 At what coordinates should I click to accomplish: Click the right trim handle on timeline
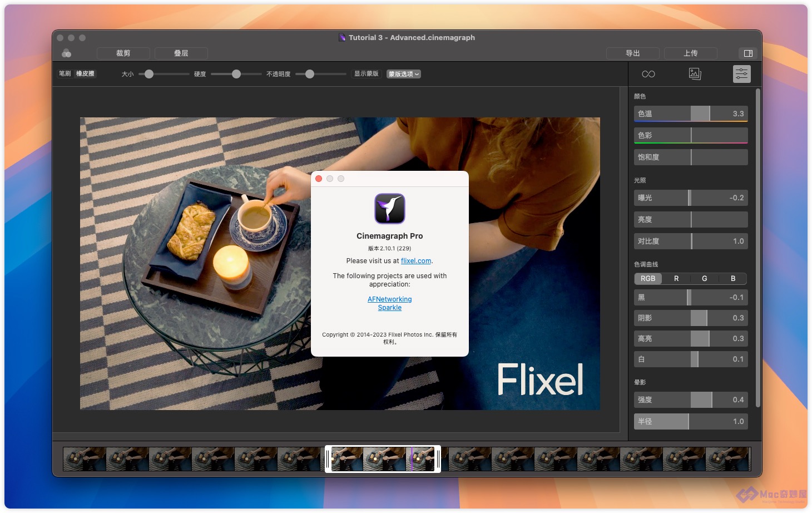[x=438, y=459]
